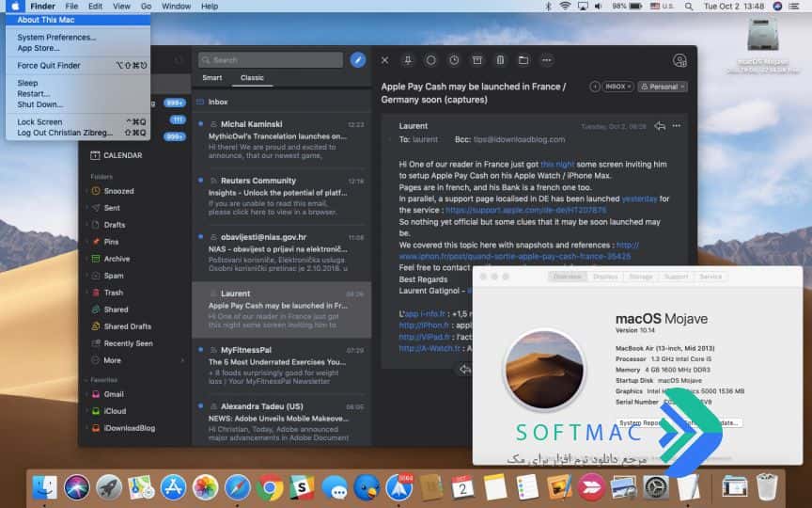Open message options ellipsis next to reply arrow
The width and height of the screenshot is (812, 508).
[677, 126]
